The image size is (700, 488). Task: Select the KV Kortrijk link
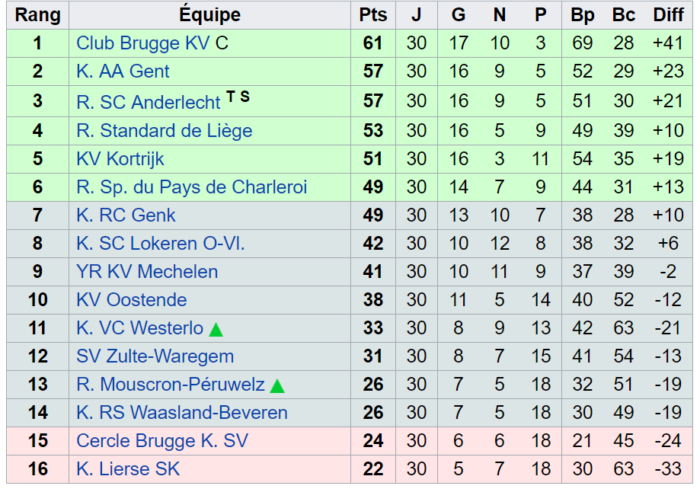point(120,159)
